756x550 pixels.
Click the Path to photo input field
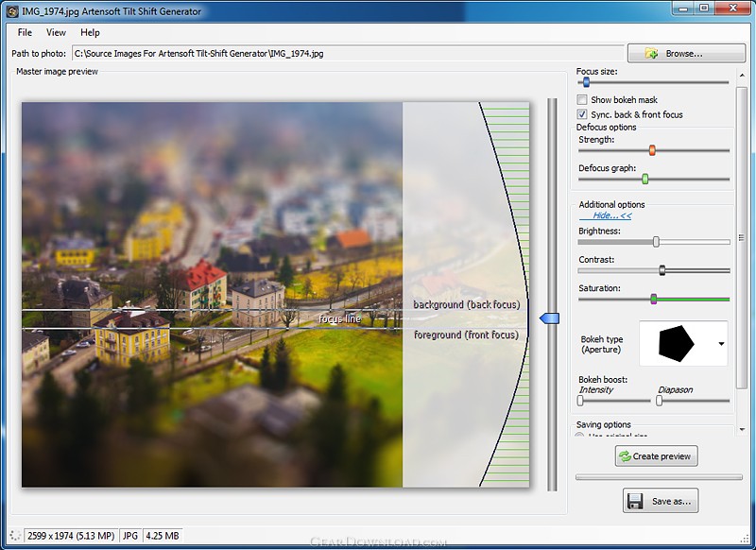point(347,53)
